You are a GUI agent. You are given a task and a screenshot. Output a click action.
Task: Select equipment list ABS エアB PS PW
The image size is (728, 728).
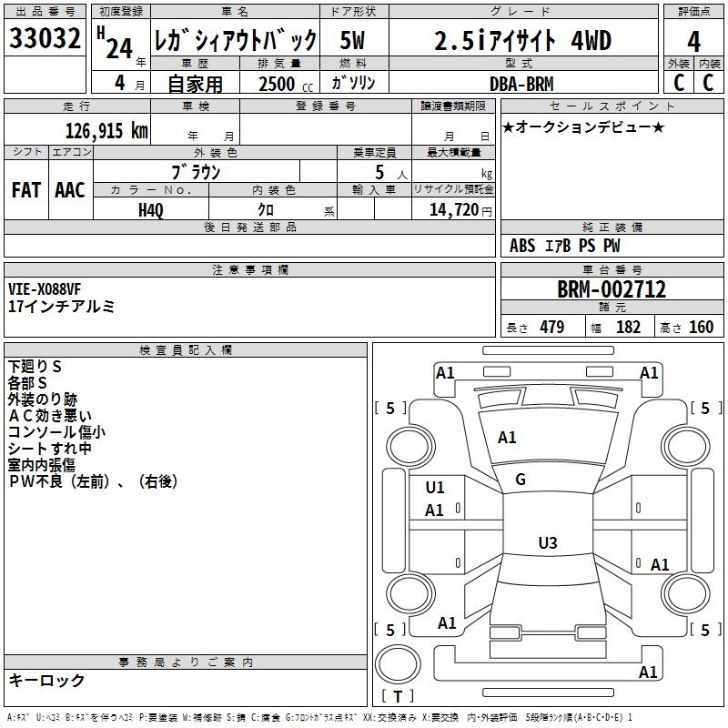click(x=564, y=246)
